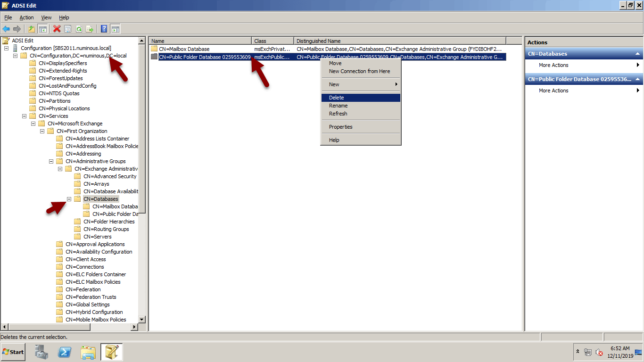Image resolution: width=644 pixels, height=362 pixels.
Task: Click the green Refresh toolbar icon
Action: [x=79, y=29]
